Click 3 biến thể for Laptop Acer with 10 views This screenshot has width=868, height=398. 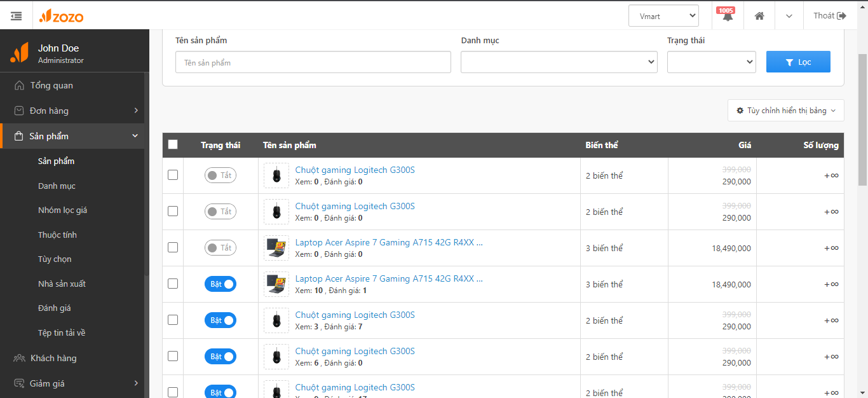tap(604, 284)
